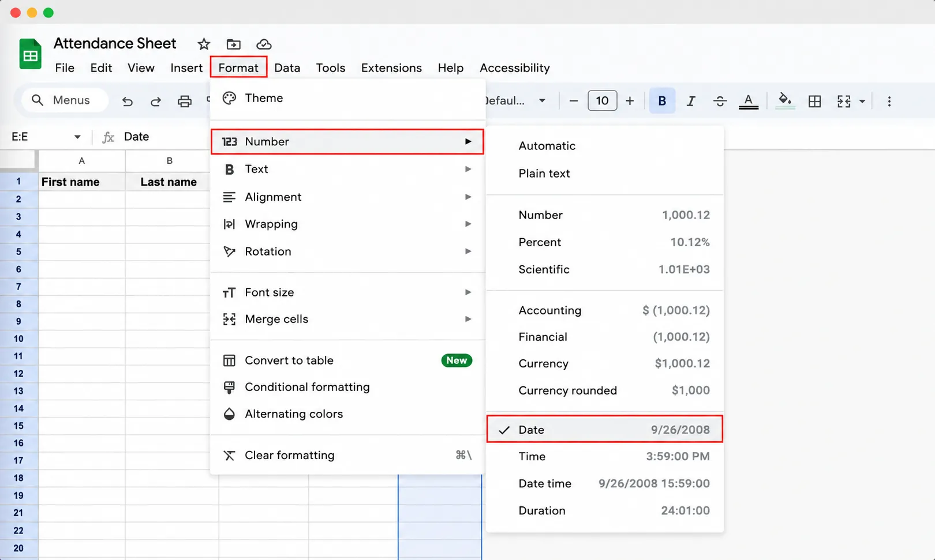Apply the Accounting format

tap(605, 310)
